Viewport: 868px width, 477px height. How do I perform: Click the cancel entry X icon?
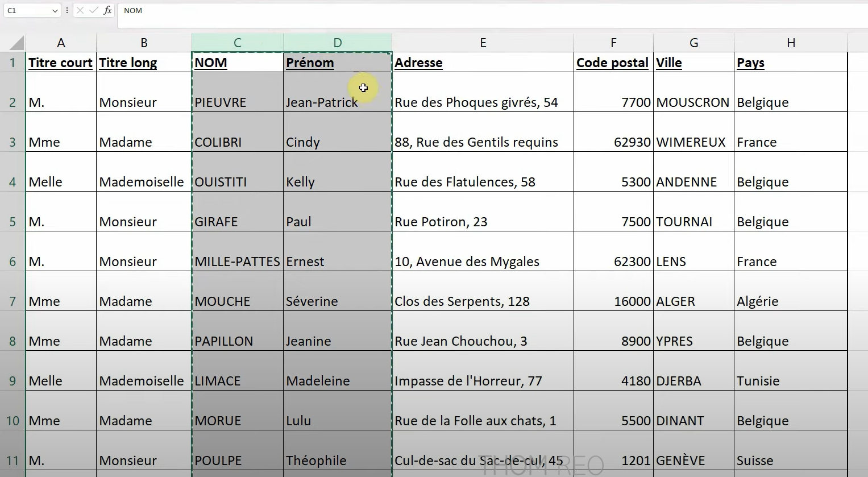(x=80, y=10)
